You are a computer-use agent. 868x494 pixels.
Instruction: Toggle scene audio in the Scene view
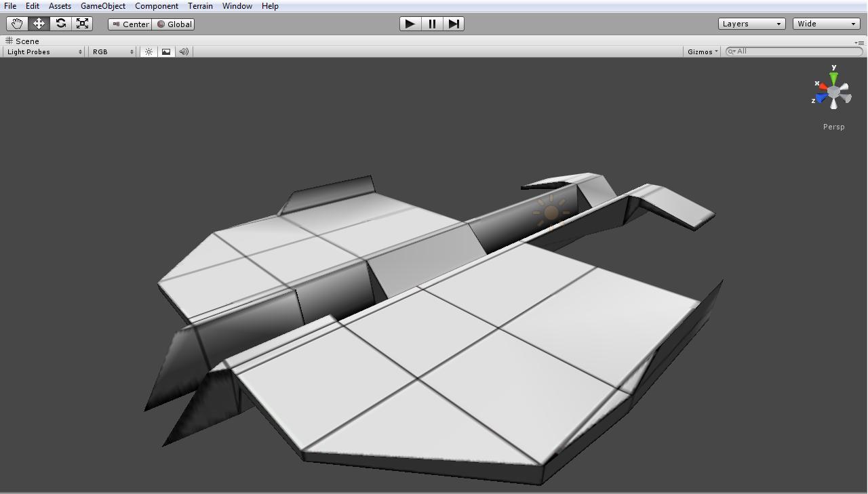click(x=183, y=52)
